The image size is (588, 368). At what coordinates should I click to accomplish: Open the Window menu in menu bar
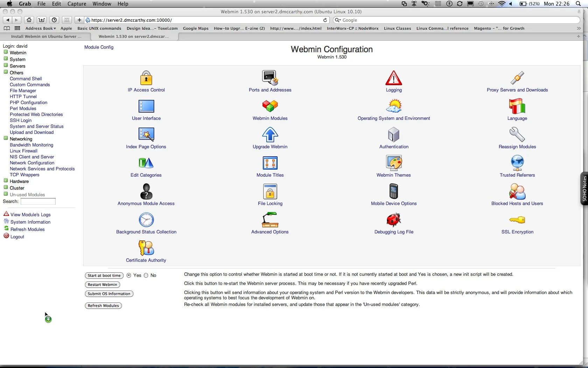[102, 4]
